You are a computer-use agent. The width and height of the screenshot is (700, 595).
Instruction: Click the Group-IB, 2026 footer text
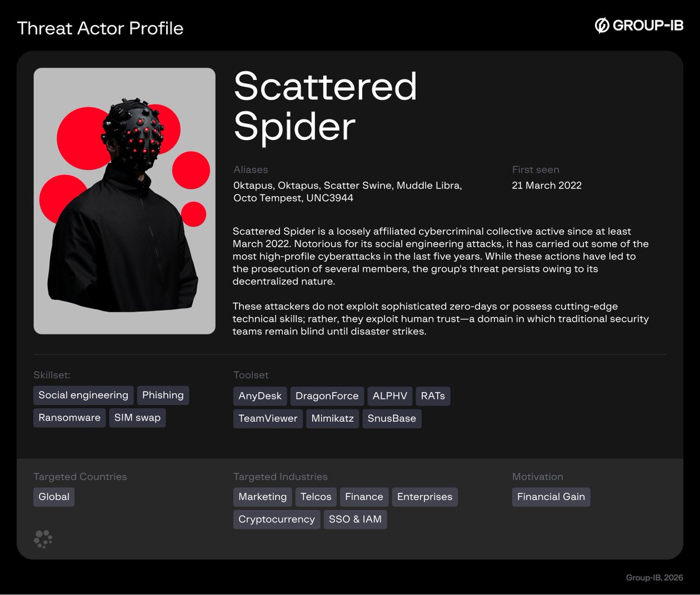click(x=654, y=577)
